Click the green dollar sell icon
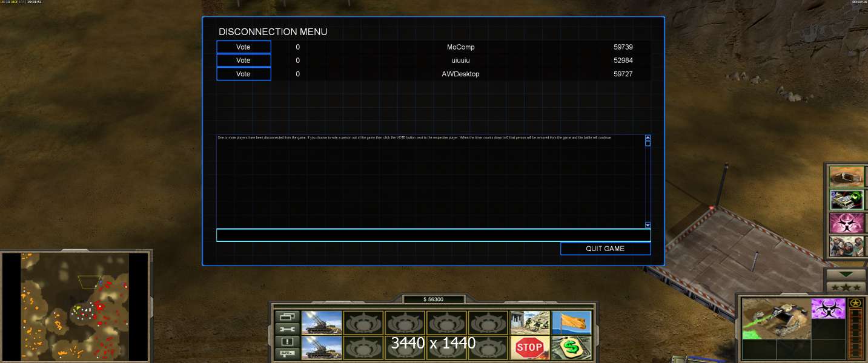Screen dimensions: 868x363 (571, 348)
